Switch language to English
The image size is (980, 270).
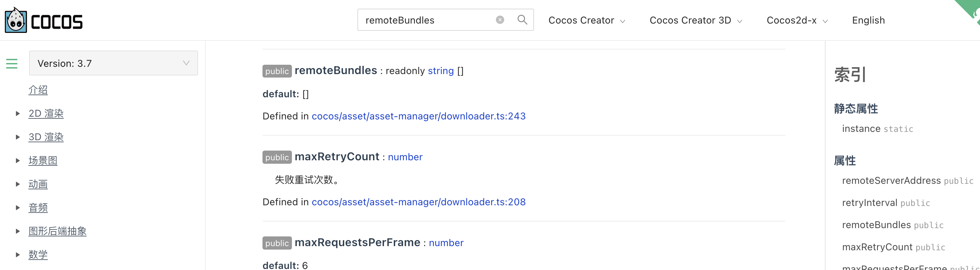[868, 20]
